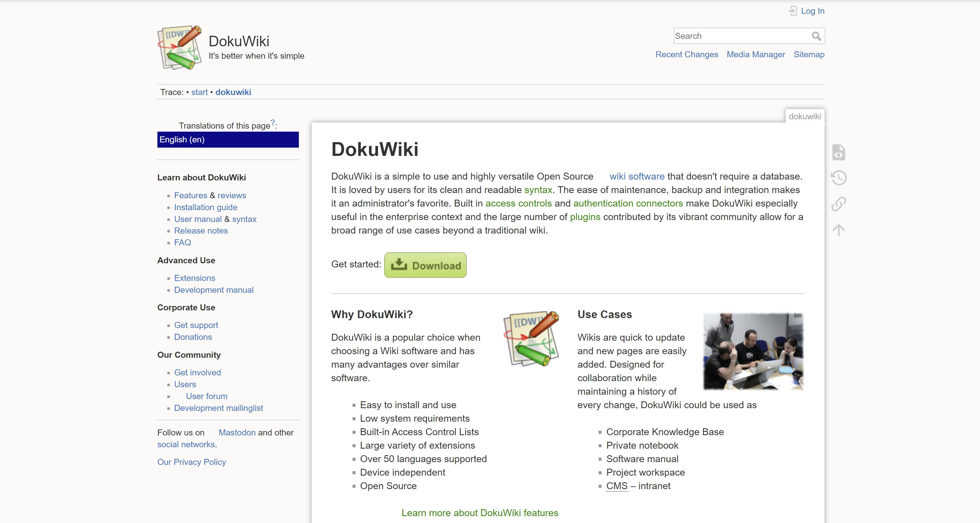Open the Get support link
The height and width of the screenshot is (523, 980).
tap(196, 325)
